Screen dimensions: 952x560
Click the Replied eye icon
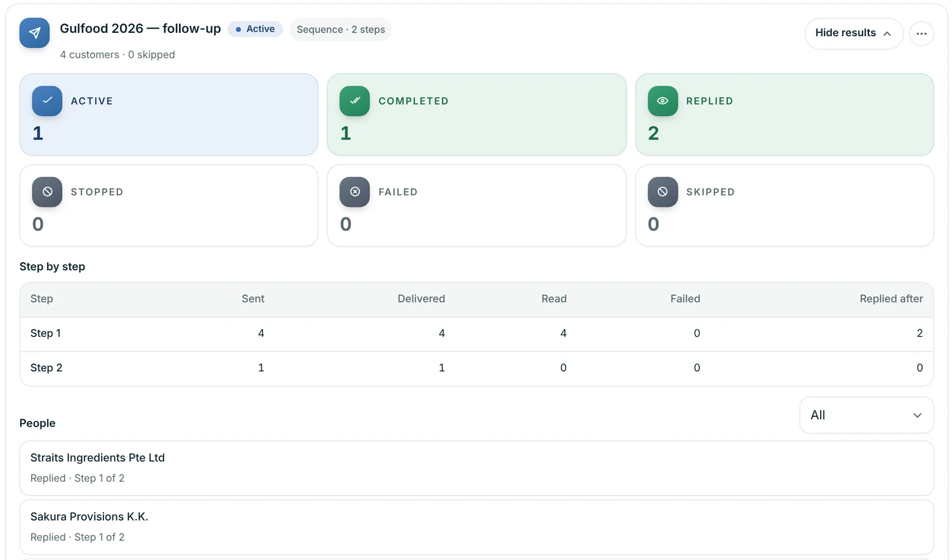(x=663, y=101)
